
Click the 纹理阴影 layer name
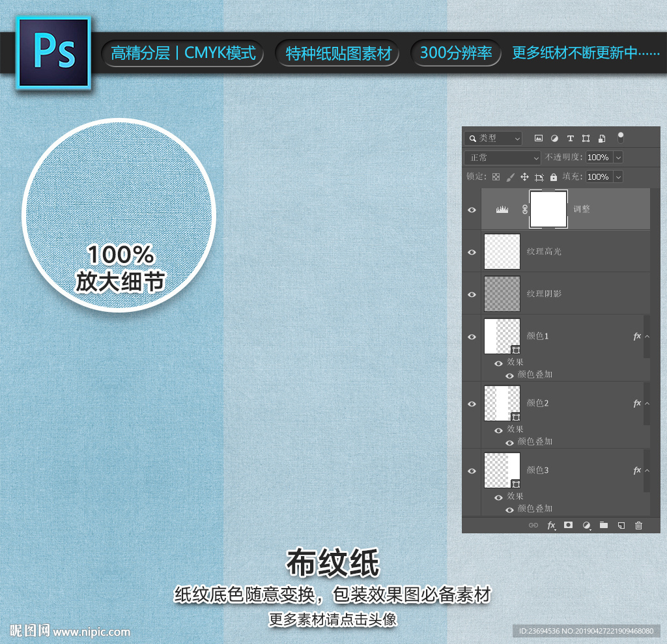point(544,294)
